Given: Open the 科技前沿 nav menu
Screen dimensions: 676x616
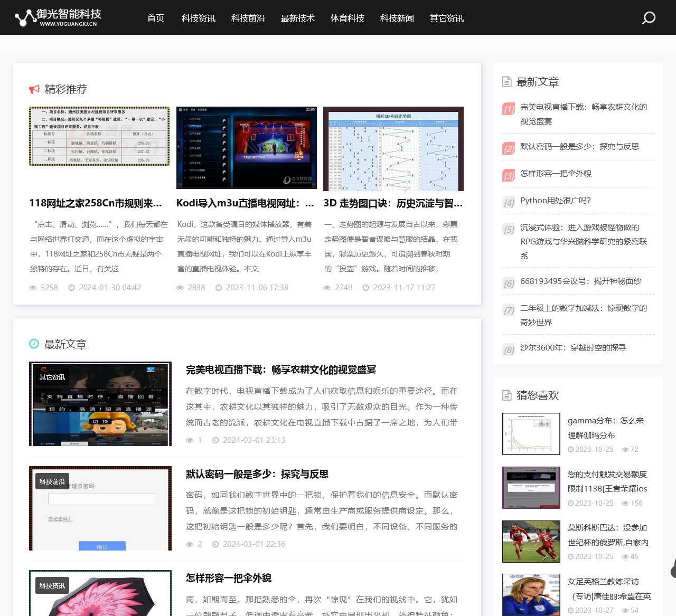Looking at the screenshot, I should click(248, 18).
